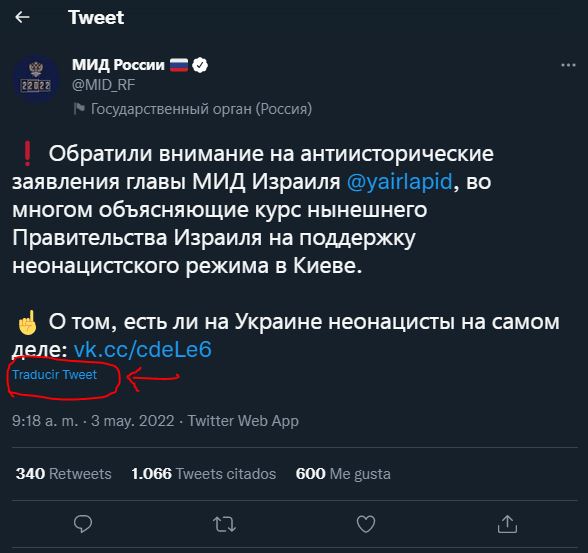
Task: Click the government organ flag label
Action: tap(193, 109)
